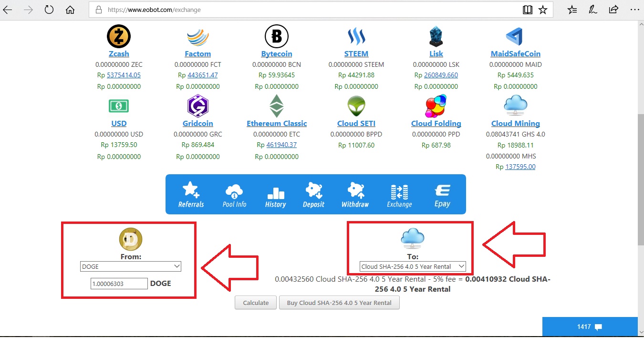Click Cloud Mining price link 137595.00
This screenshot has width=644, height=338.
tap(520, 167)
